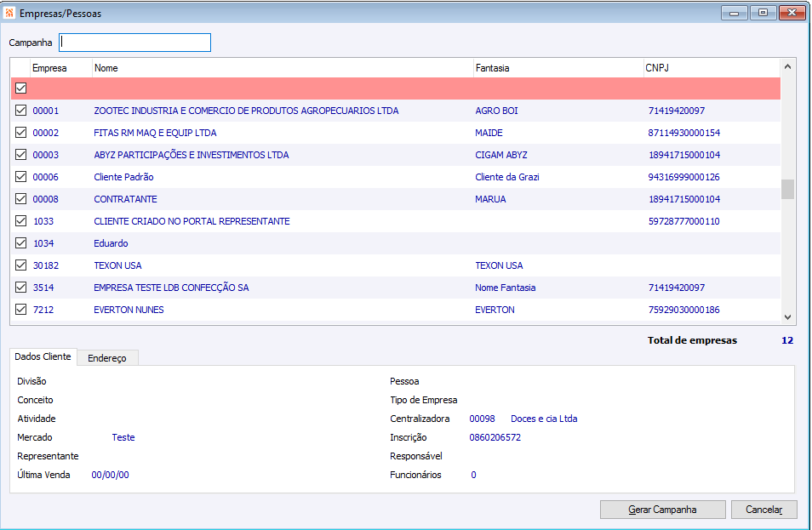
Task: Click CNPJ 75929030000186
Action: (684, 310)
